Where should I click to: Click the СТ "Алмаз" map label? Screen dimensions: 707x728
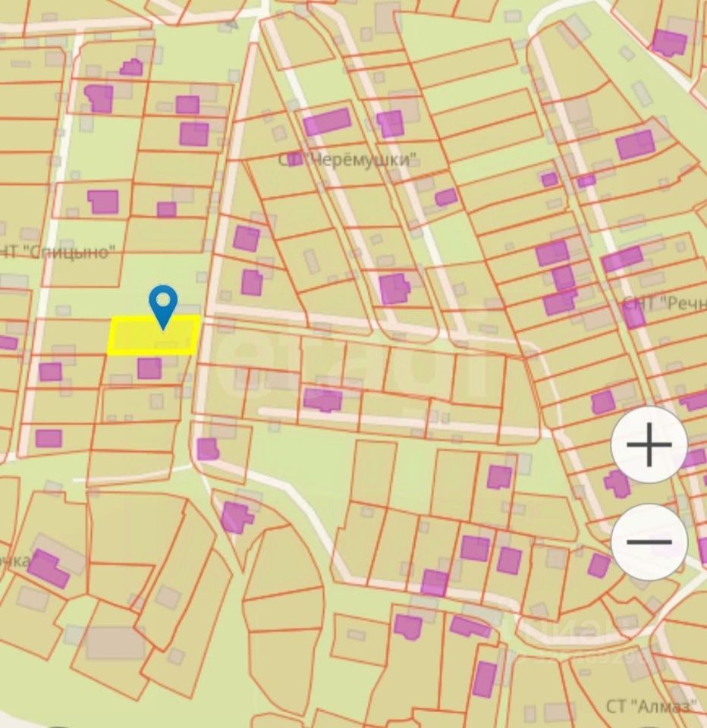[652, 706]
